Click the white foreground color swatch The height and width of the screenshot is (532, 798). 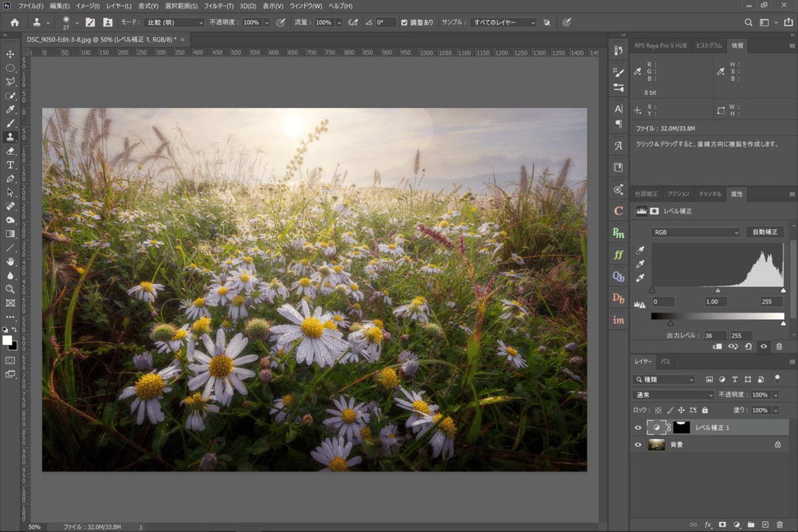[x=7, y=340]
